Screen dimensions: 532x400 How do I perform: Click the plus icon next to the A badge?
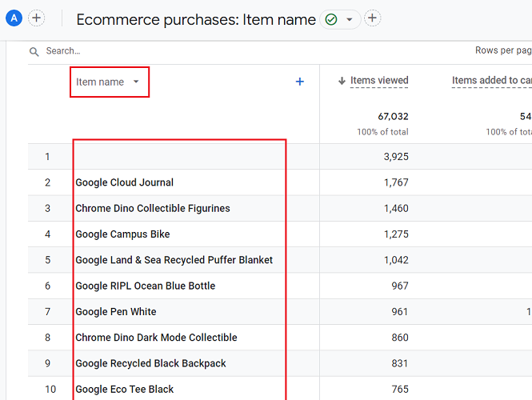pyautogui.click(x=37, y=18)
